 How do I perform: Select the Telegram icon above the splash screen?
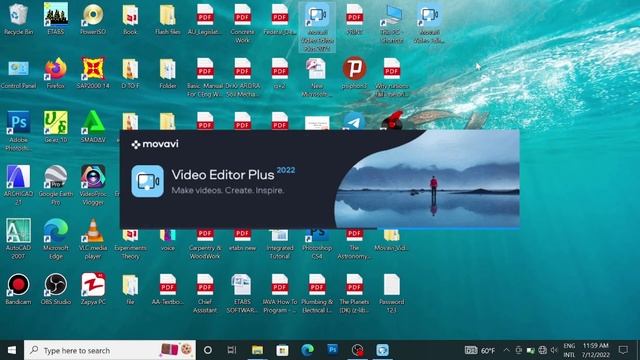point(354,121)
